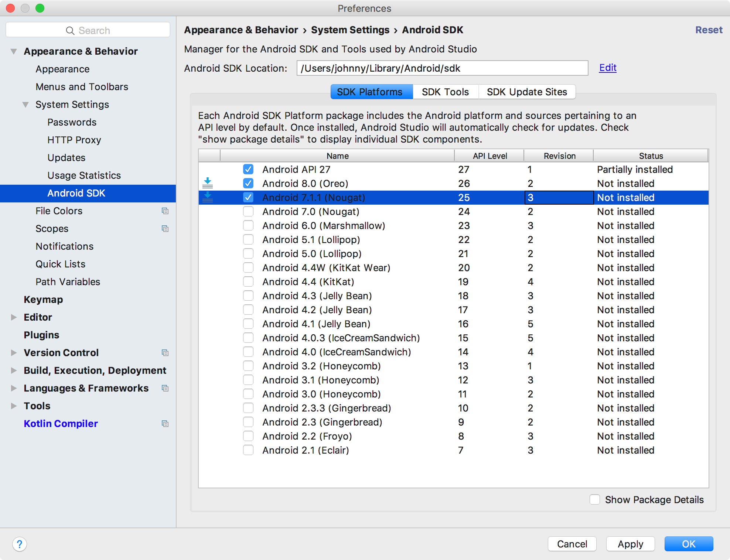730x560 pixels.
Task: Open the Path Variables settings page
Action: tap(68, 282)
